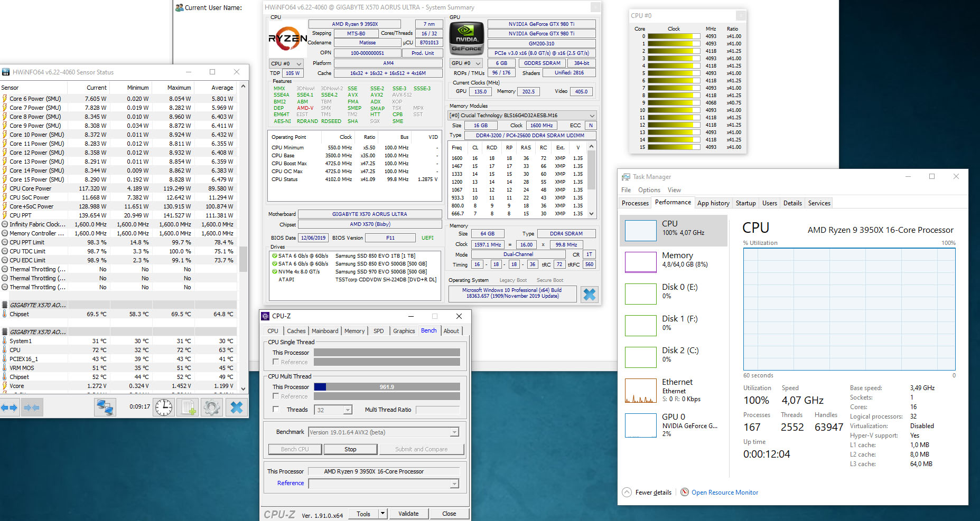The image size is (980, 521).
Task: Click the blue X icon in System Summary
Action: click(x=589, y=294)
